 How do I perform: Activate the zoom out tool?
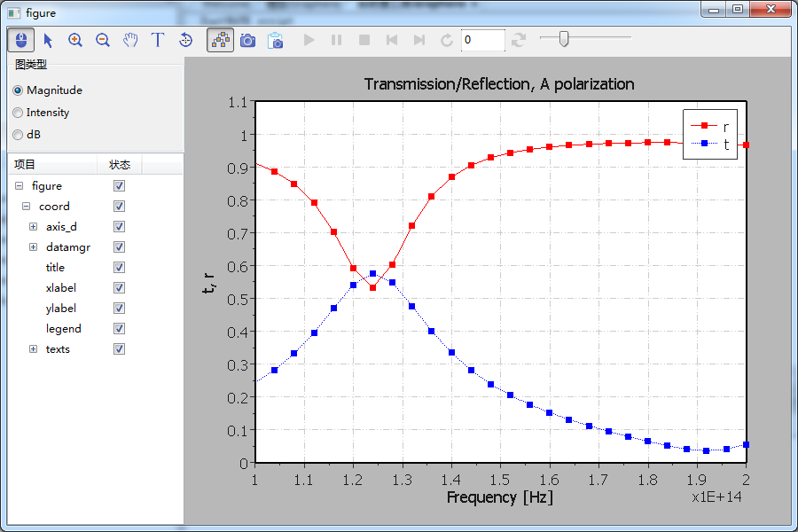(x=103, y=40)
